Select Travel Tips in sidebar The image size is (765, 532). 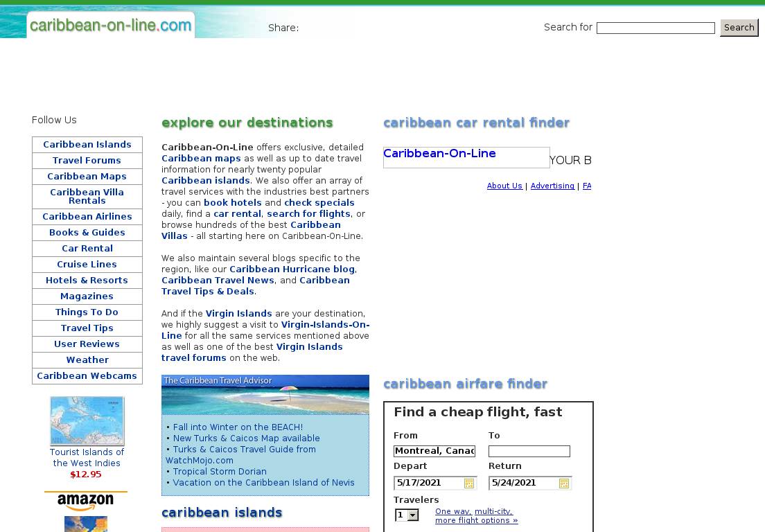click(87, 328)
